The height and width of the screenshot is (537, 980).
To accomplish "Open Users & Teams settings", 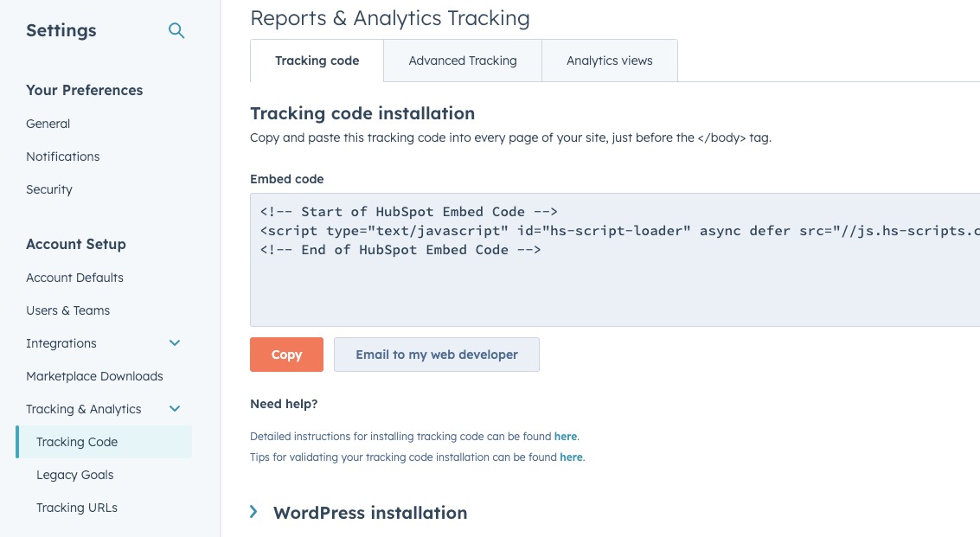I will pos(68,310).
